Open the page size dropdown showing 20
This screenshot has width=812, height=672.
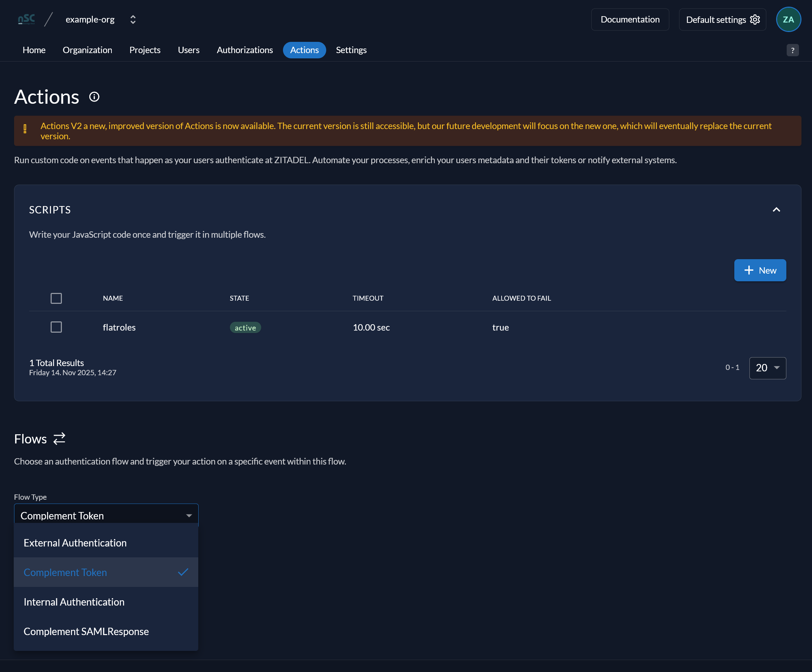tap(767, 368)
